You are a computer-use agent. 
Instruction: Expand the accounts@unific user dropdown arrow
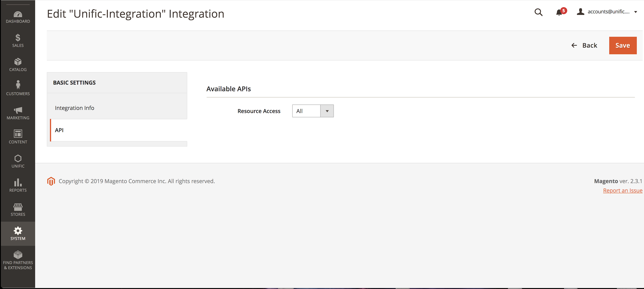(x=636, y=12)
